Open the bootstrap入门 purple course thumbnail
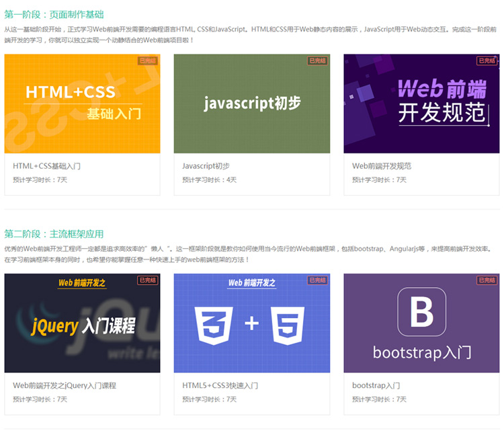Viewport: 504px width, 439px height. click(421, 323)
